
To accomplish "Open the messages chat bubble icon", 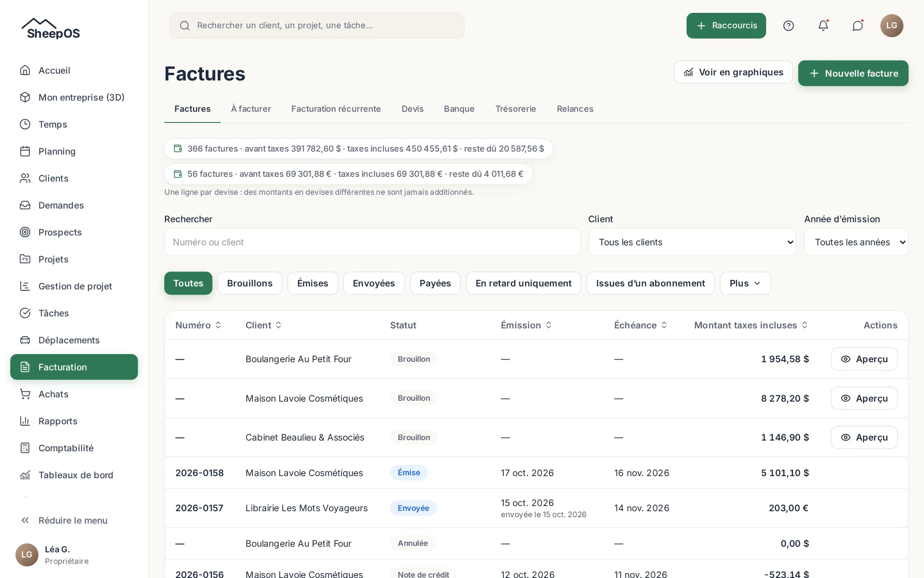I will (858, 26).
